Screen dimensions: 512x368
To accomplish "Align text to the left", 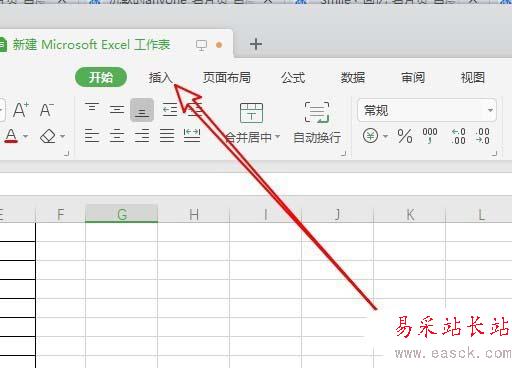I will (x=92, y=136).
